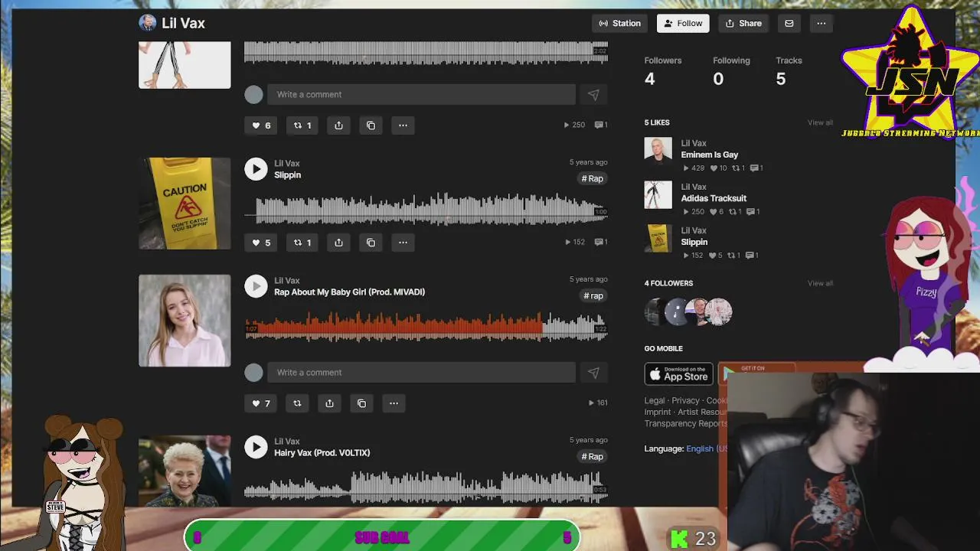Open Hairy Vax (Prod. VOLTIX) title
This screenshot has width=980, height=551.
point(322,452)
